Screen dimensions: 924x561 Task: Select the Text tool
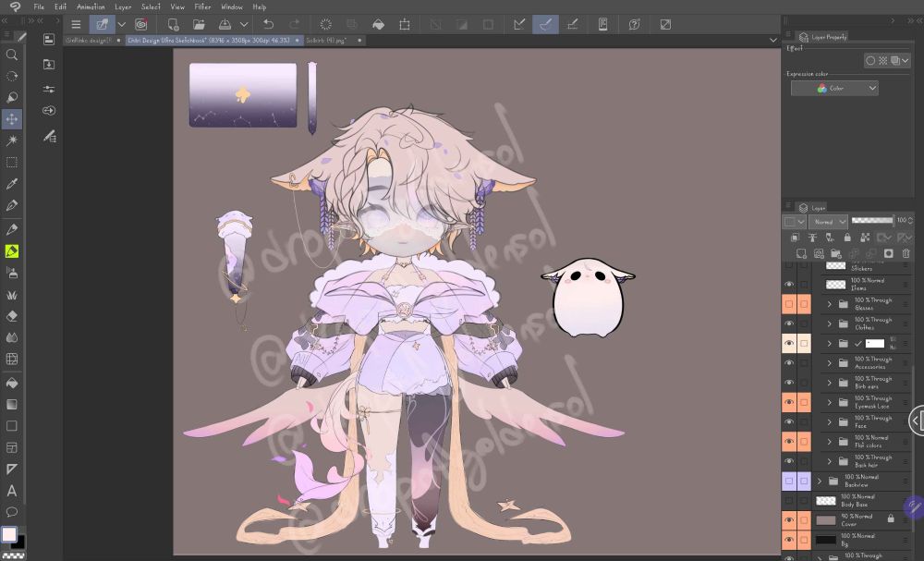pyautogui.click(x=11, y=491)
